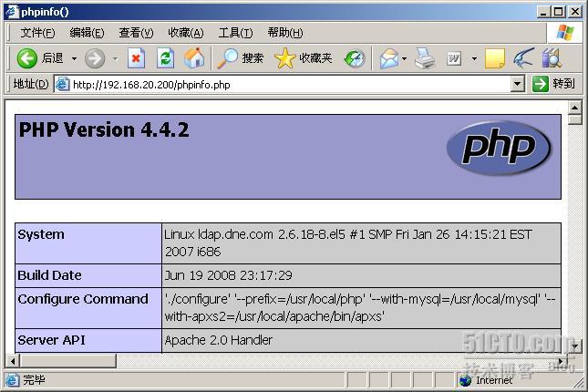
Task: Open the 收藏(A) menu
Action: pyautogui.click(x=186, y=33)
